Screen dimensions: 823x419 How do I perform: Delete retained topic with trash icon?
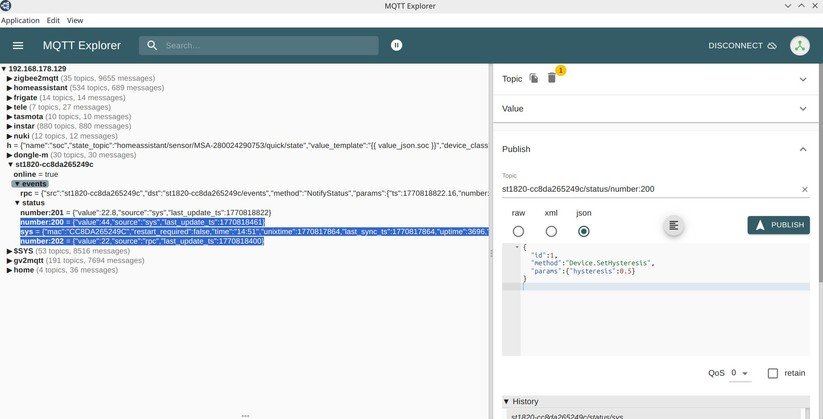click(552, 78)
